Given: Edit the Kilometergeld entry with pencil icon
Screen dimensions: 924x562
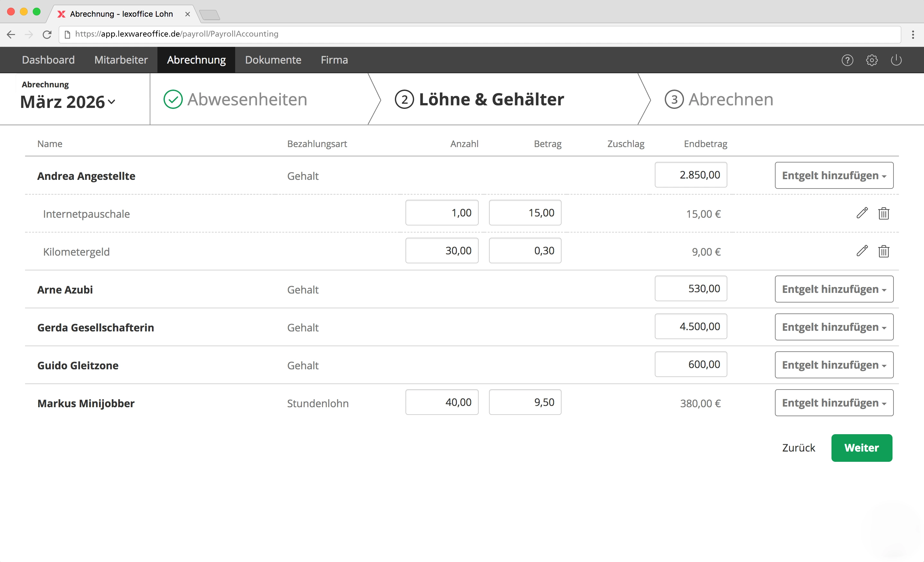Looking at the screenshot, I should coord(862,251).
